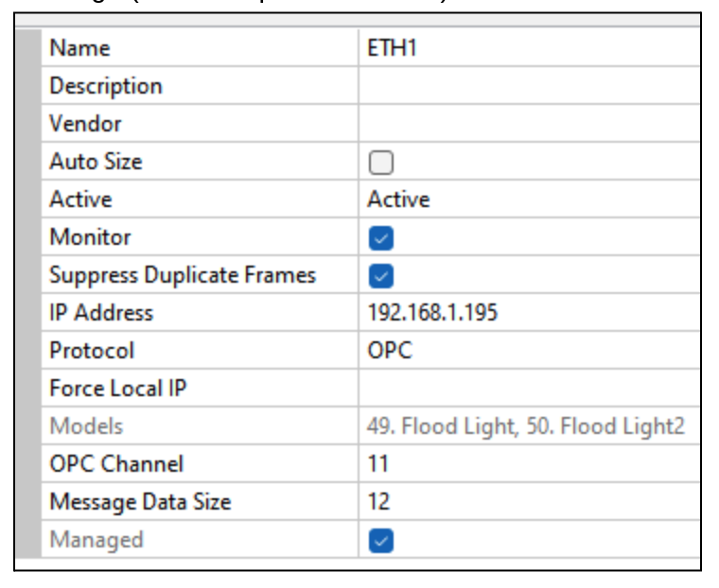Select the Protocol property label
This screenshot has height=588, width=719.
(92, 351)
